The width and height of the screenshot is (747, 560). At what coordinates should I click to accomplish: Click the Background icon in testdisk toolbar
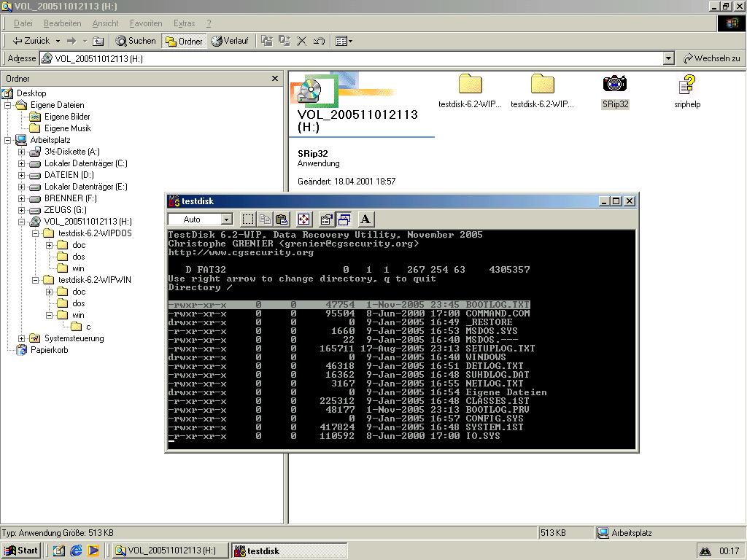tap(344, 219)
